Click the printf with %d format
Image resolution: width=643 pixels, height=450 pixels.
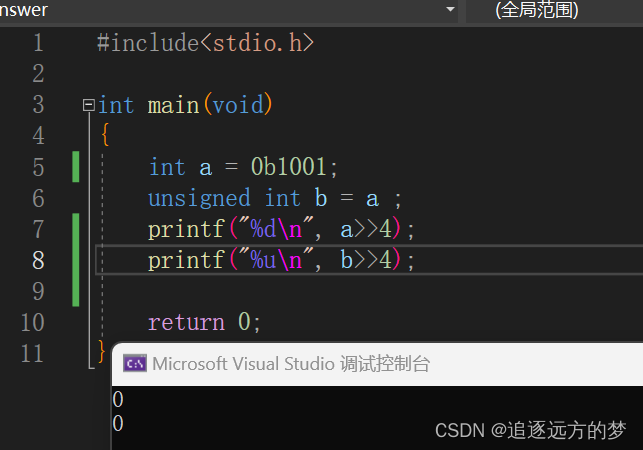[281, 229]
